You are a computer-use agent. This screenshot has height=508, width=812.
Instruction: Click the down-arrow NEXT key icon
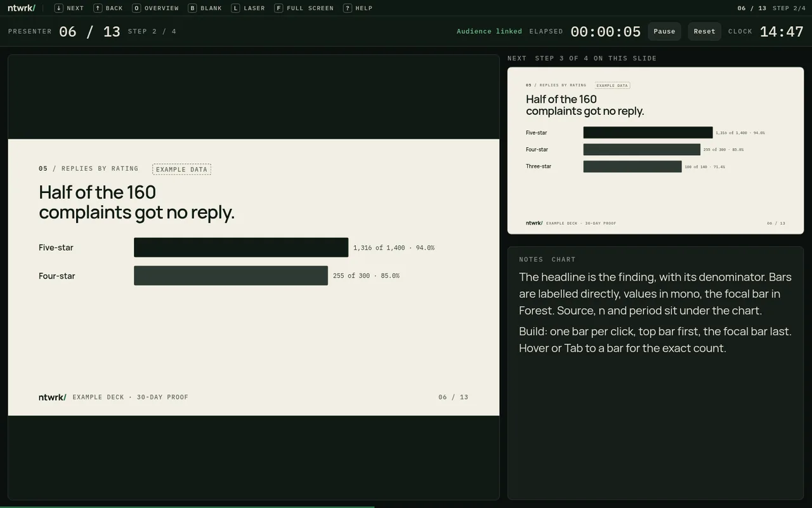click(x=58, y=8)
